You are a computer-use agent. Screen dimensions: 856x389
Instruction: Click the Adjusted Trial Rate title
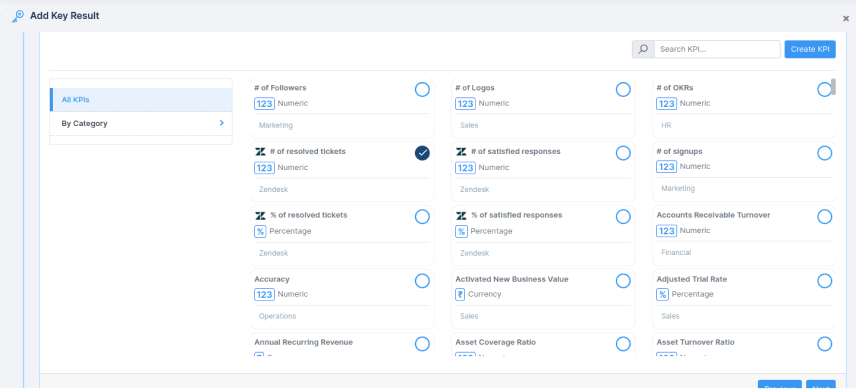[x=692, y=279]
